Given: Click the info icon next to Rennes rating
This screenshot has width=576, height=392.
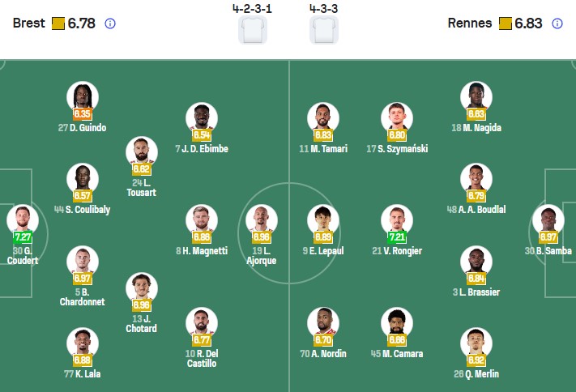Looking at the screenshot, I should point(557,23).
